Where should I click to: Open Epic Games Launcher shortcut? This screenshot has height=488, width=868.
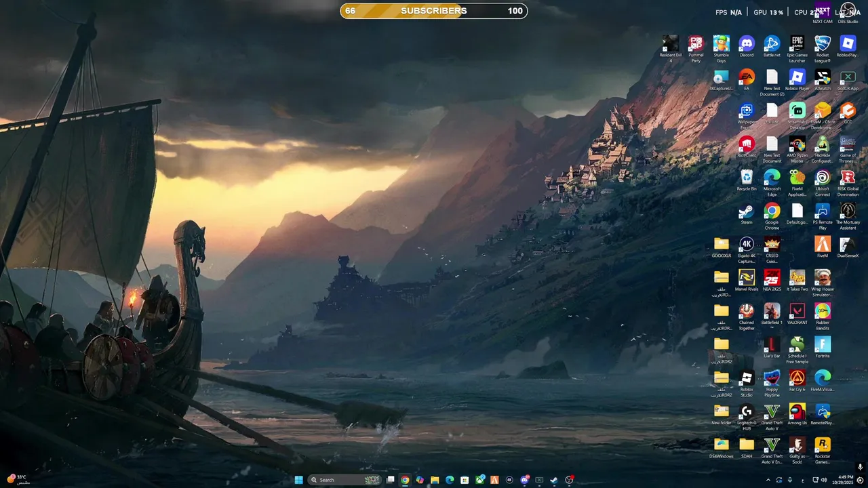797,49
